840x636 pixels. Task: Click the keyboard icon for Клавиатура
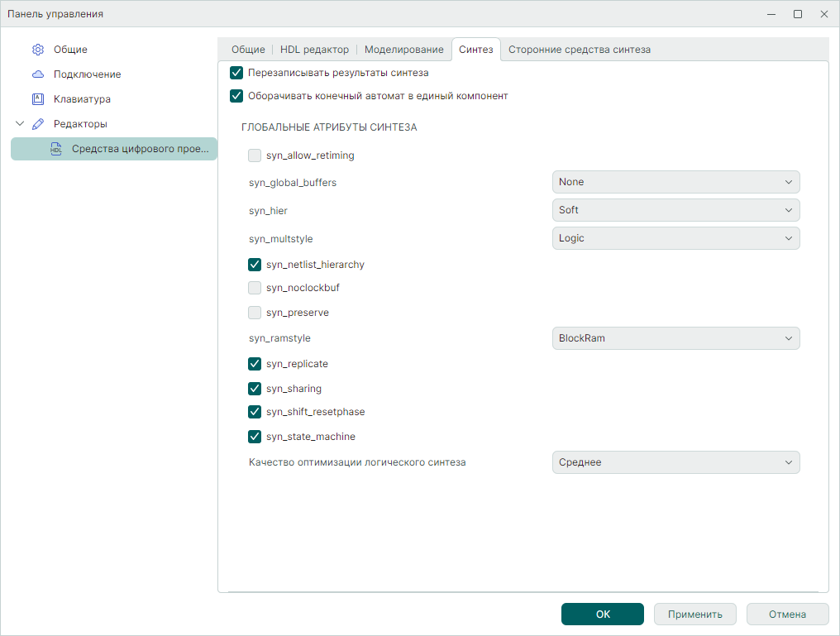click(37, 99)
